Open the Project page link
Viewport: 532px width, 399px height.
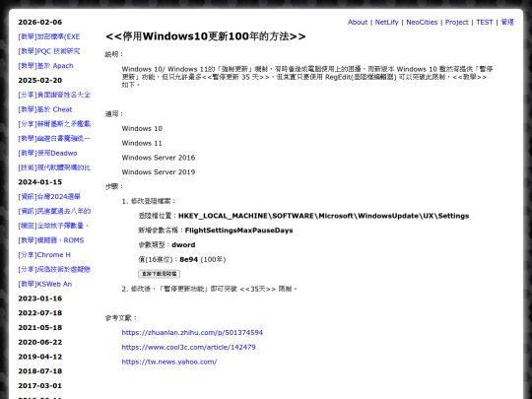[x=456, y=22]
